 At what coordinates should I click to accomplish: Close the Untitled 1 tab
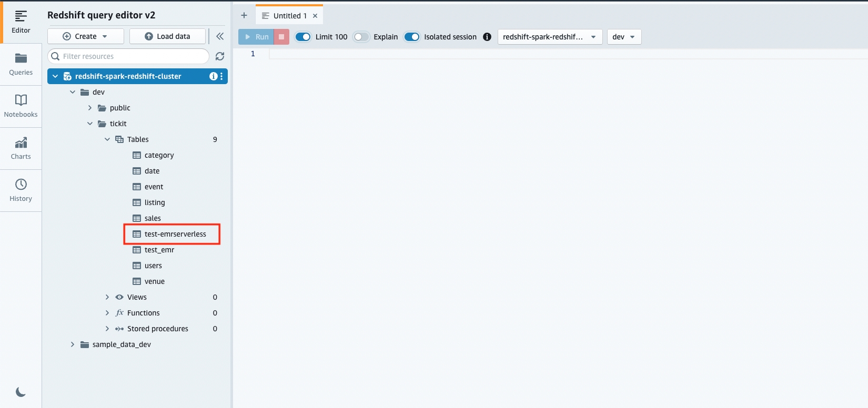(x=315, y=16)
